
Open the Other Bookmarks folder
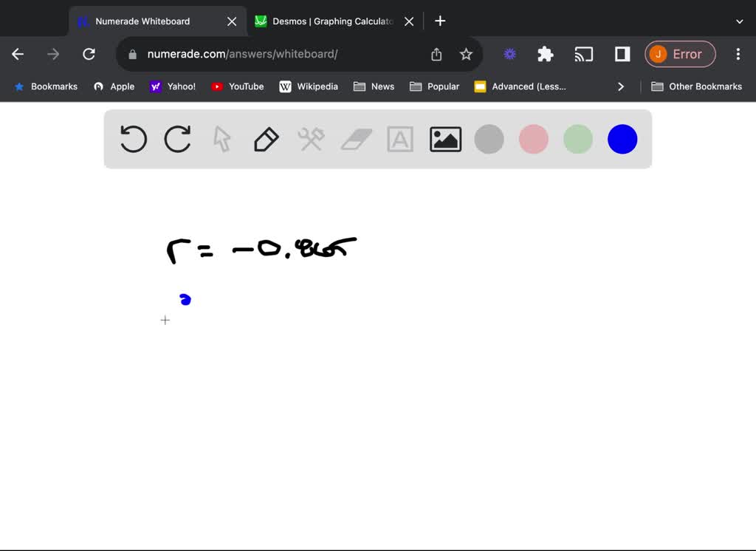(x=696, y=86)
